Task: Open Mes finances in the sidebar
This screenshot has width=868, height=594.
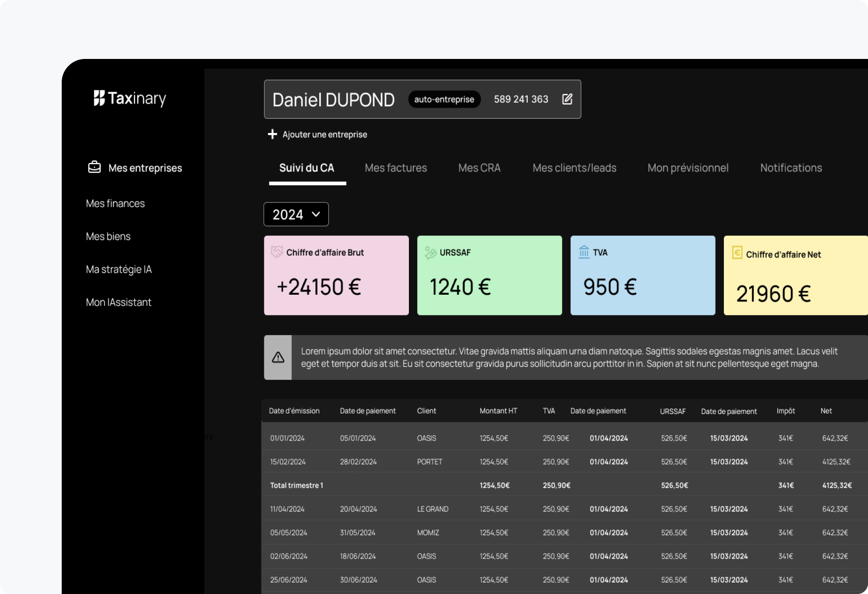Action: 115,204
